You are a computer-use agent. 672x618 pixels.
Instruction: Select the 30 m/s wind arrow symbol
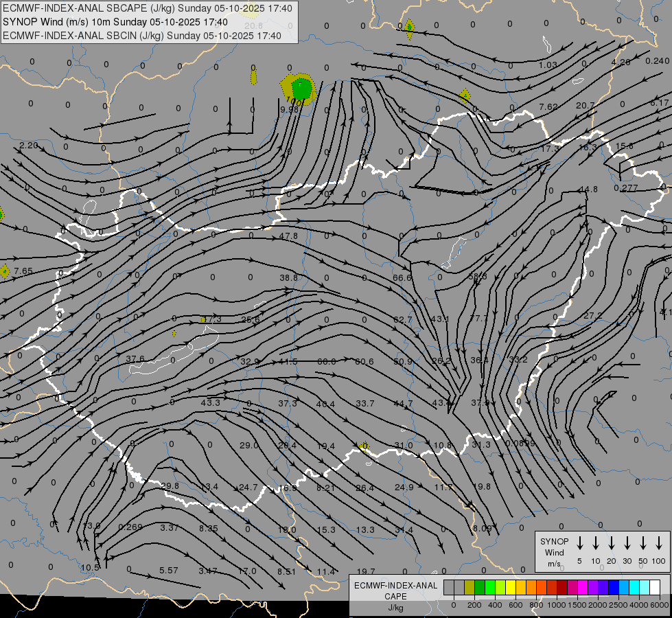(x=627, y=543)
